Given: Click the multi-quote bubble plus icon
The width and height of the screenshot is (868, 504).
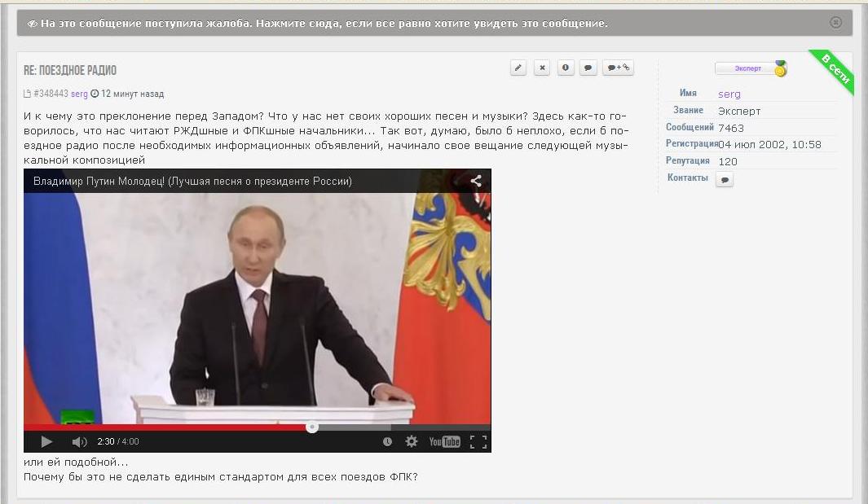Looking at the screenshot, I should tap(618, 68).
